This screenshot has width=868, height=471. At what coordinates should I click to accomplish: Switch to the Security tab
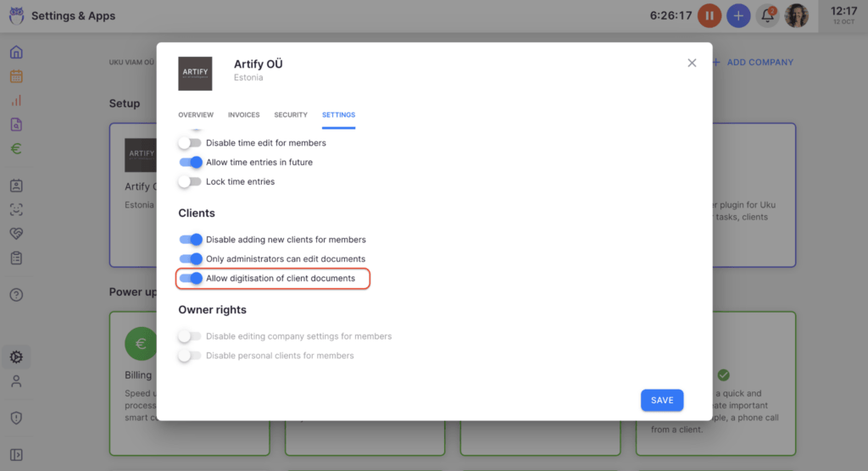291,115
